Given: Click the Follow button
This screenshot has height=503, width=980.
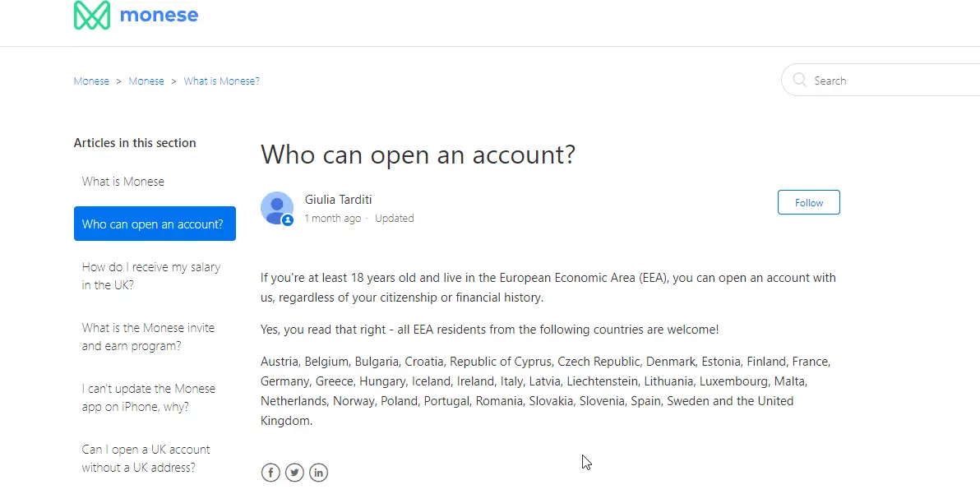Looking at the screenshot, I should 808,202.
